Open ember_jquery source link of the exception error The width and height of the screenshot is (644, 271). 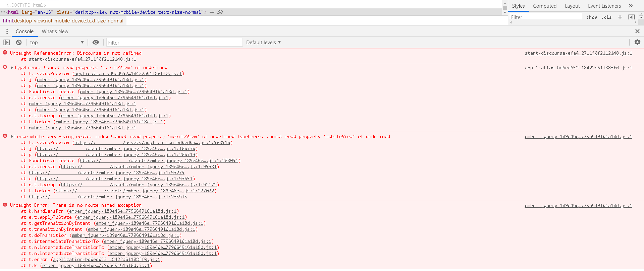click(578, 205)
